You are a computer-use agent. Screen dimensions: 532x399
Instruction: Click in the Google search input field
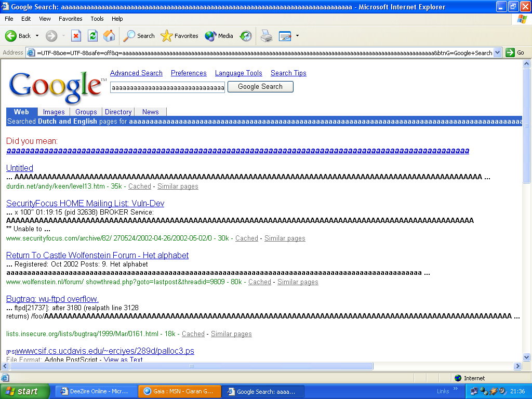[x=168, y=87]
